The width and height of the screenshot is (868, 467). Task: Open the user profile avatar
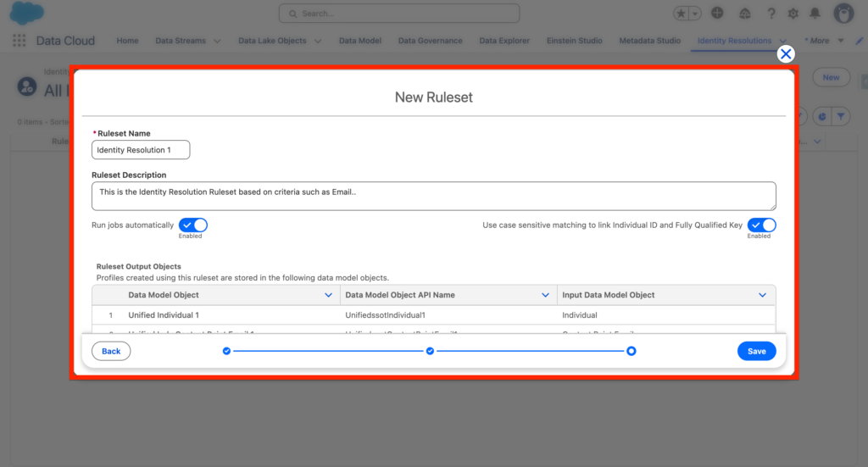[843, 14]
